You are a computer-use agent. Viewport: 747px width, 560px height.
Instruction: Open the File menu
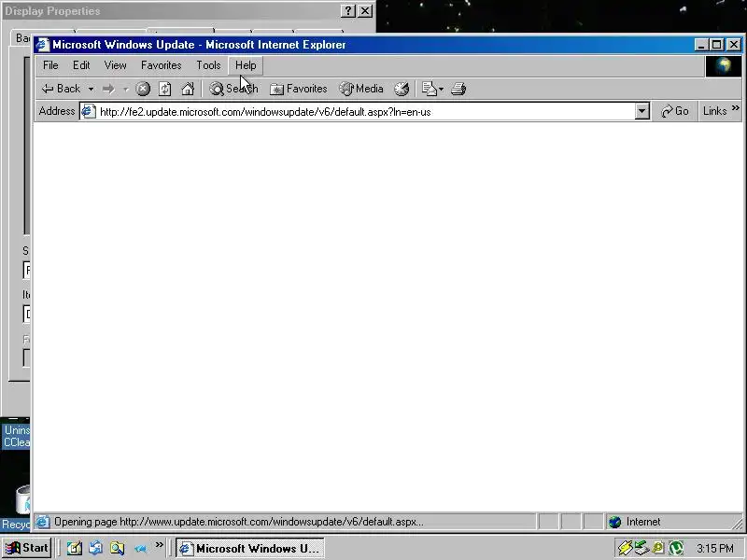click(x=50, y=65)
